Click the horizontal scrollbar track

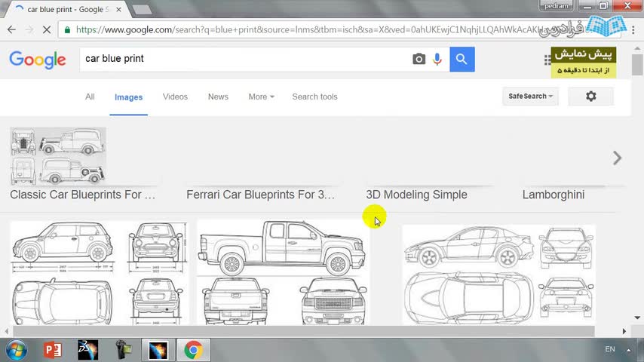[x=304, y=331]
